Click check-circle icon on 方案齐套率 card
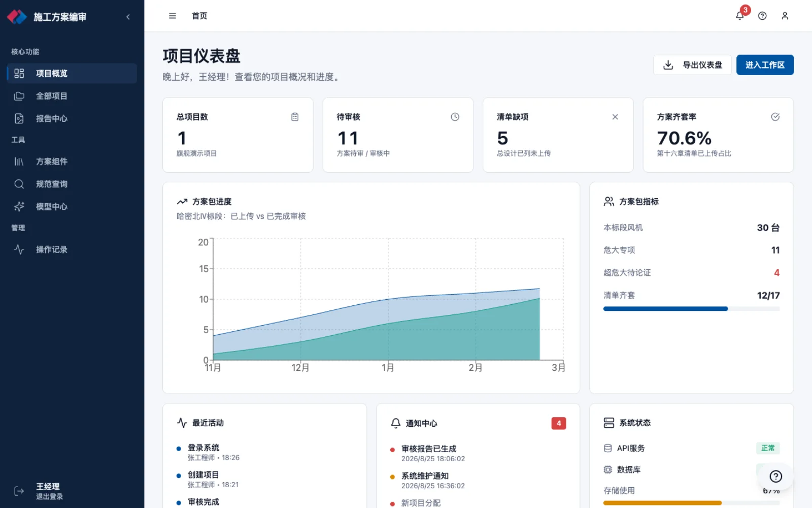The height and width of the screenshot is (508, 812). tap(775, 117)
